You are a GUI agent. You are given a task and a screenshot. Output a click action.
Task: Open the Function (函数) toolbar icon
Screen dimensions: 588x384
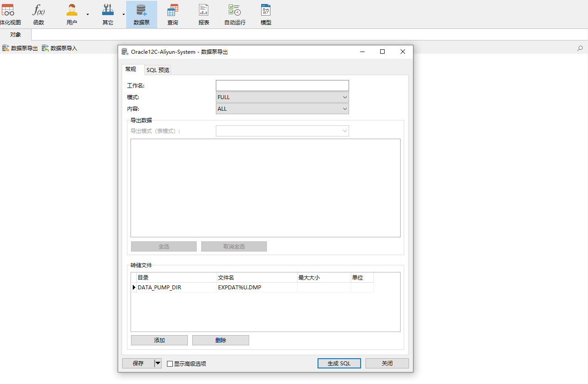[39, 14]
